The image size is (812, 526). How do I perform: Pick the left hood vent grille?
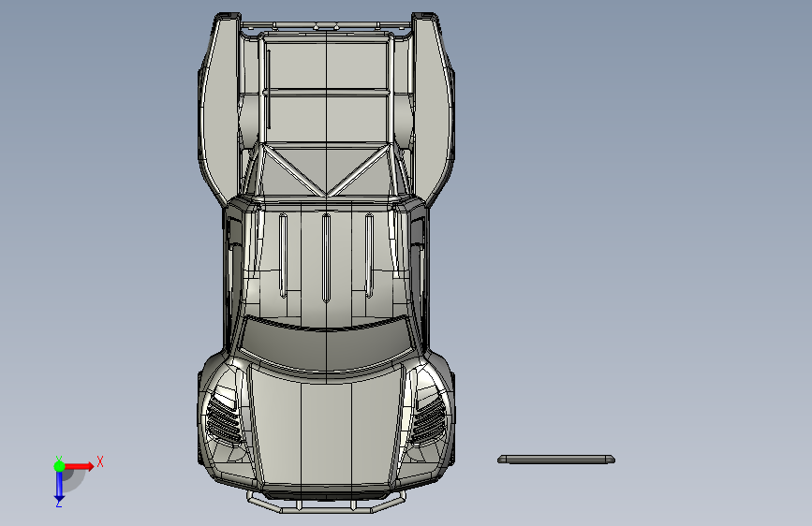point(224,418)
